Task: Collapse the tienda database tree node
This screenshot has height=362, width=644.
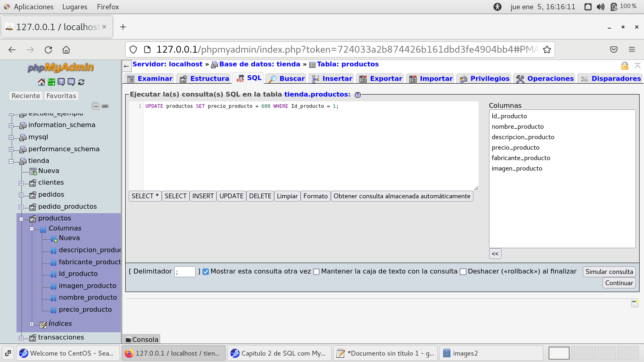Action: [11, 161]
